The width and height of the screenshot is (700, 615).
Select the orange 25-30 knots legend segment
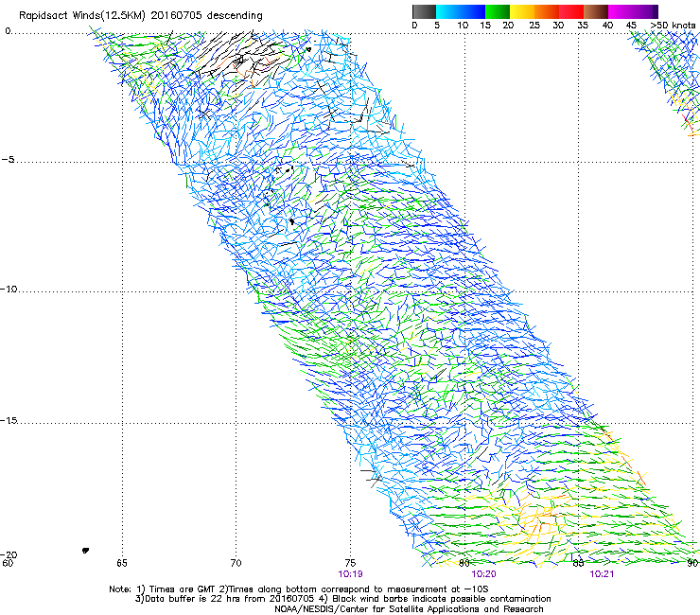point(547,11)
